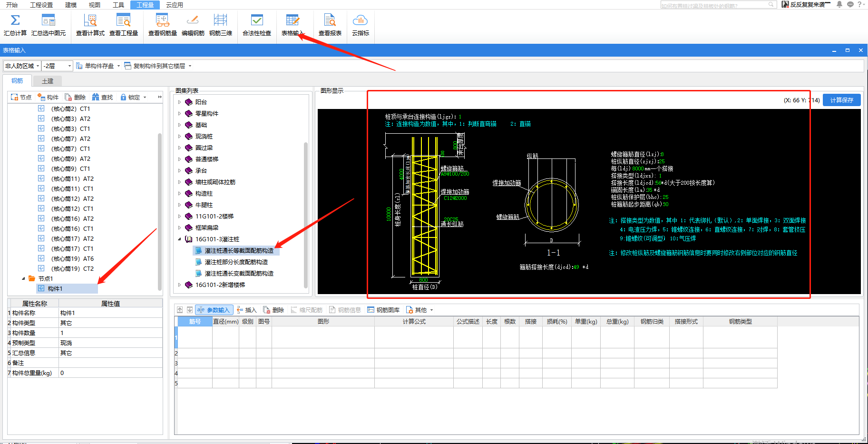Click 删除 in the rebar table toolbar
The image size is (868, 444).
pos(273,310)
